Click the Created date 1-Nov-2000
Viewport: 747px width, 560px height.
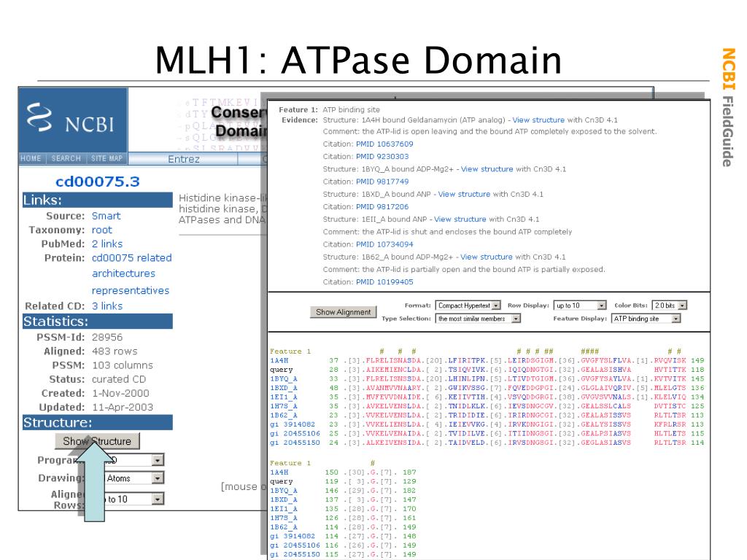(x=120, y=393)
